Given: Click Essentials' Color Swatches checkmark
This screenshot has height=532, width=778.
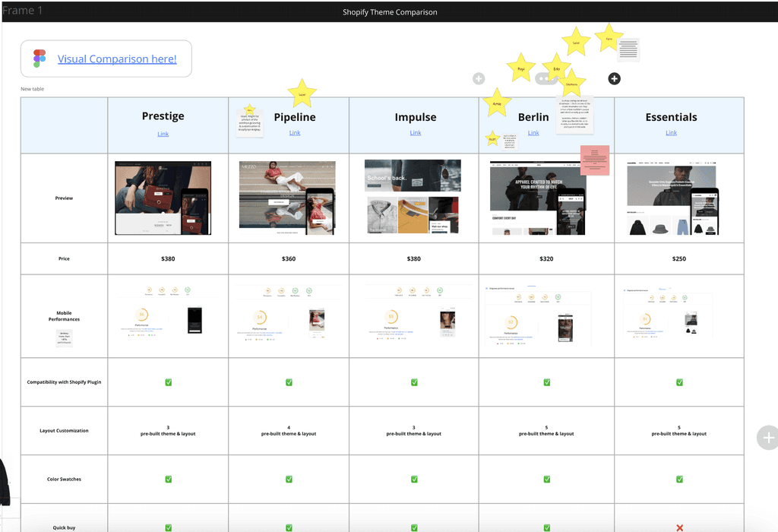Looking at the screenshot, I should click(x=679, y=480).
